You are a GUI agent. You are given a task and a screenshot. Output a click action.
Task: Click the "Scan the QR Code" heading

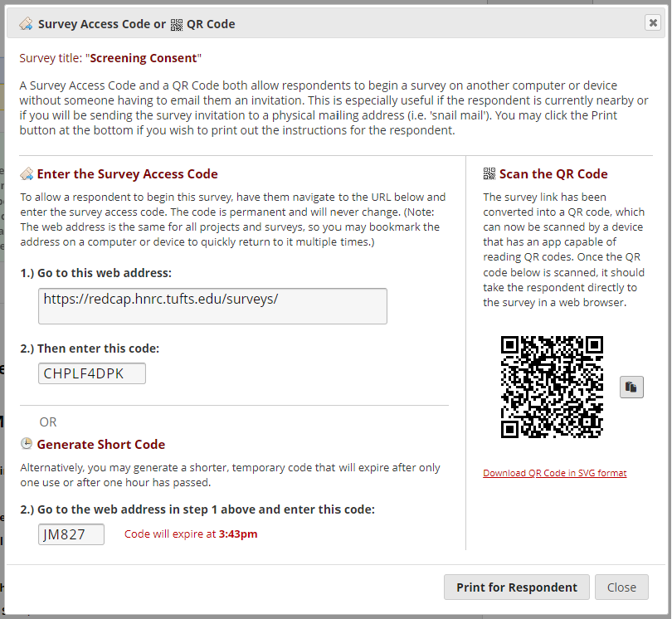click(553, 174)
